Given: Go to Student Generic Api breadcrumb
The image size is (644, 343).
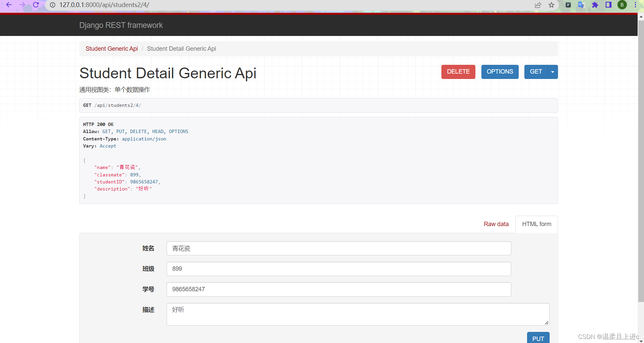Looking at the screenshot, I should pyautogui.click(x=112, y=49).
